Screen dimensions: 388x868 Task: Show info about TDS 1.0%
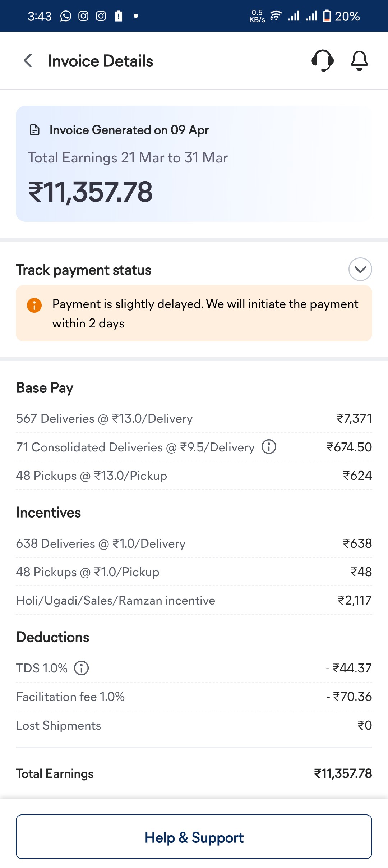[82, 668]
